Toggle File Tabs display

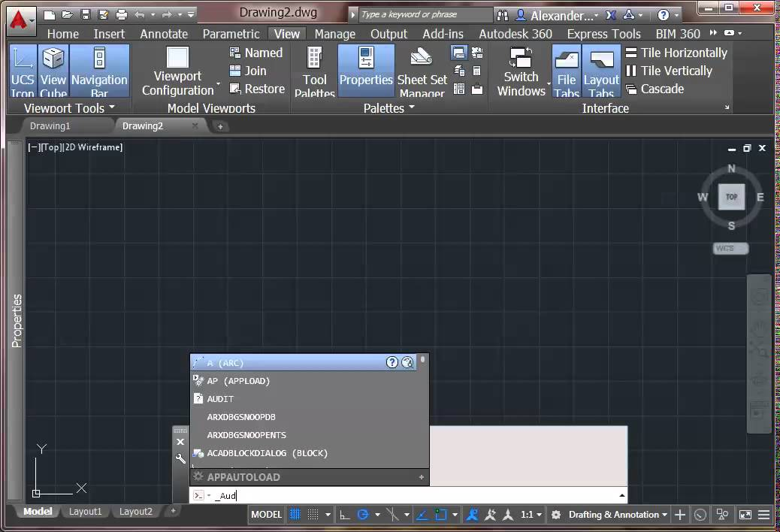pos(567,71)
